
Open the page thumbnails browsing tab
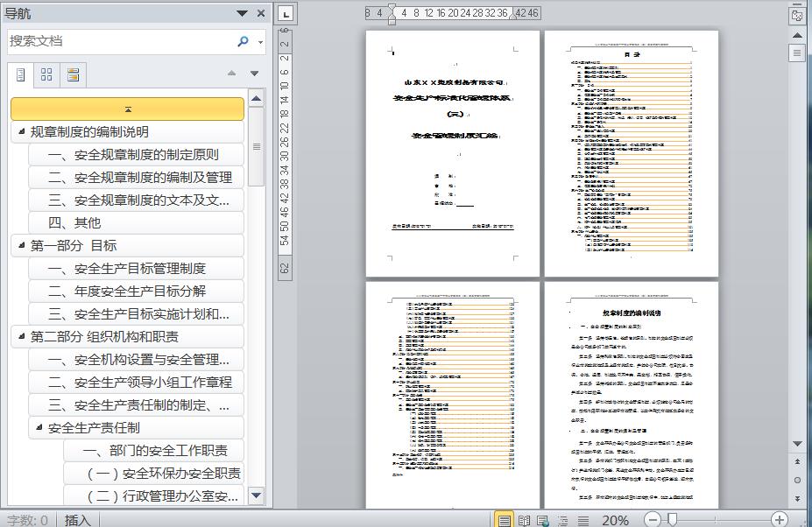click(x=47, y=74)
